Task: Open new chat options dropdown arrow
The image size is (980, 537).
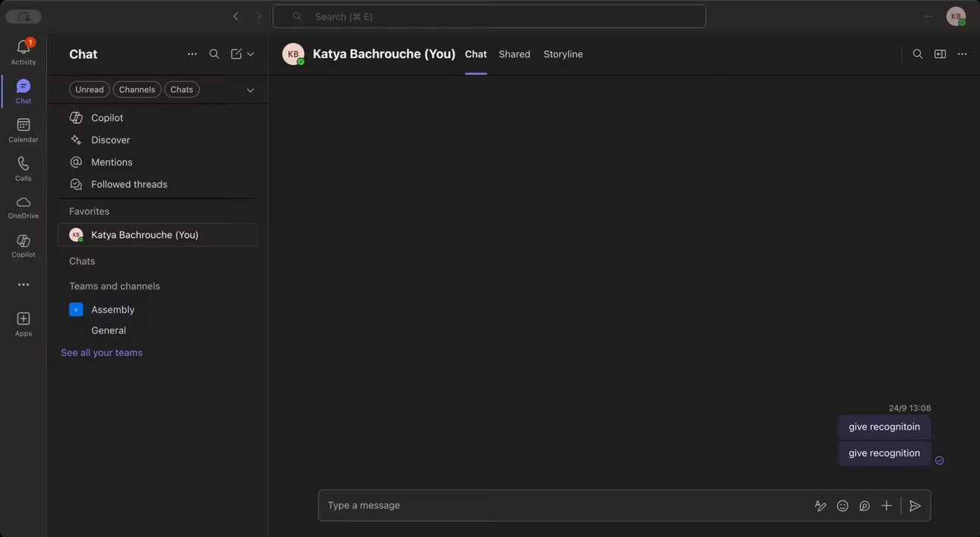Action: pyautogui.click(x=250, y=54)
